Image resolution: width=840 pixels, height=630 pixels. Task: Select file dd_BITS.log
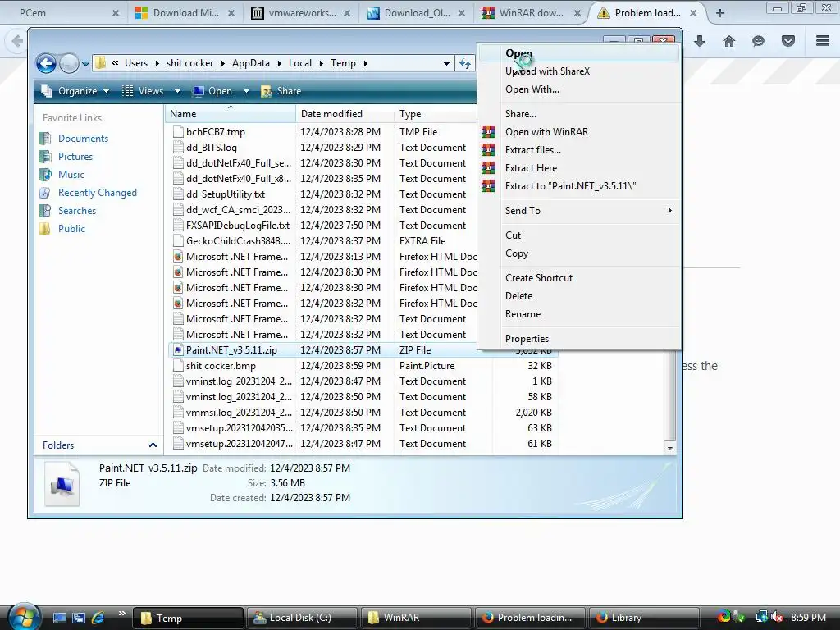(x=211, y=148)
